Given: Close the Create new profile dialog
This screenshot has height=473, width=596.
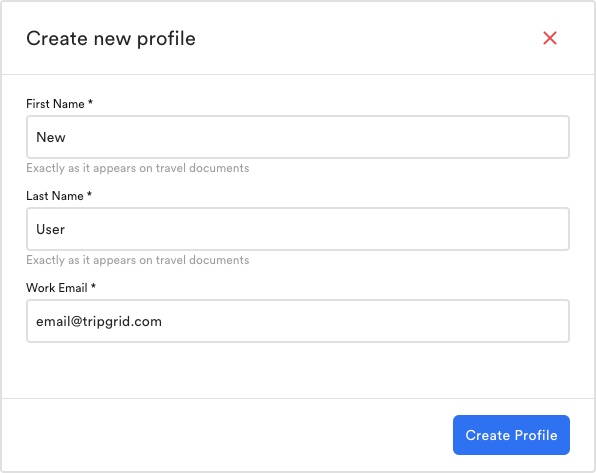Looking at the screenshot, I should (x=550, y=38).
